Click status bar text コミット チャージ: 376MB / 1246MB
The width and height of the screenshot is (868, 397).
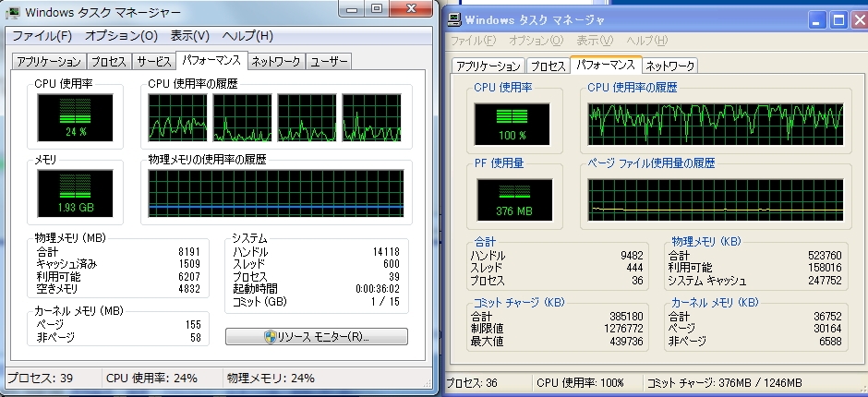coord(724,382)
